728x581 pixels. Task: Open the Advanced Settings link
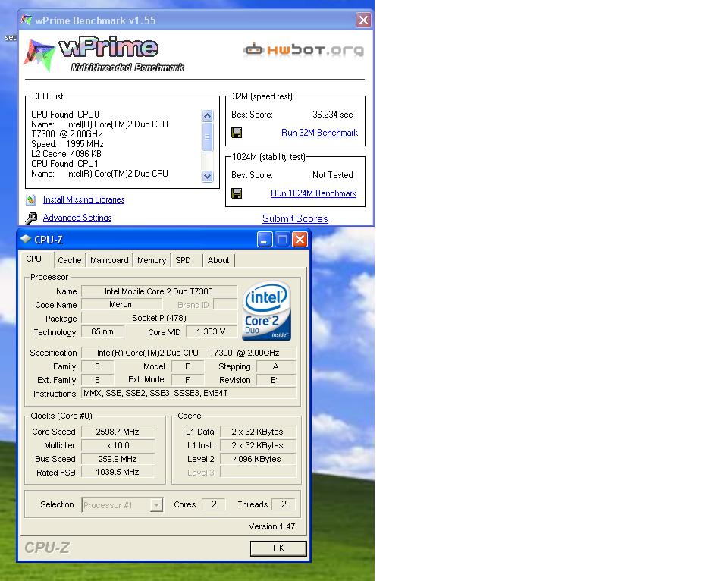[77, 218]
